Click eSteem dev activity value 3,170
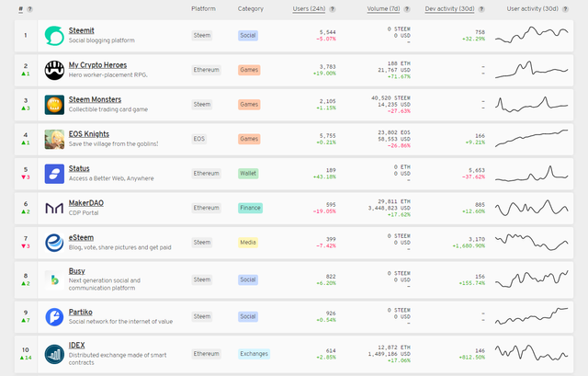 coord(477,239)
